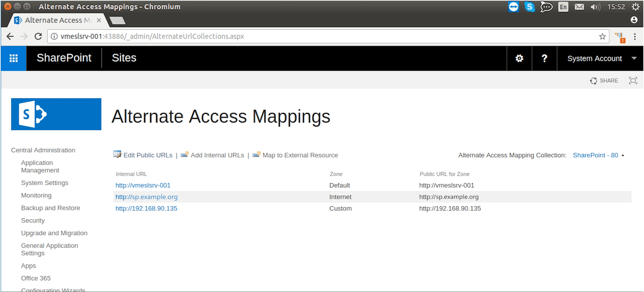
Task: Click the SHARE button
Action: [x=604, y=81]
